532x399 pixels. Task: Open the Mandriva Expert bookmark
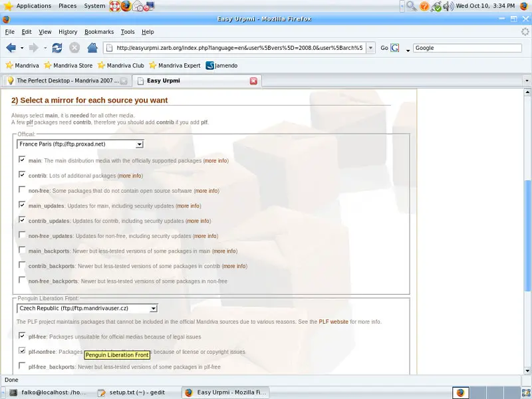(x=175, y=65)
